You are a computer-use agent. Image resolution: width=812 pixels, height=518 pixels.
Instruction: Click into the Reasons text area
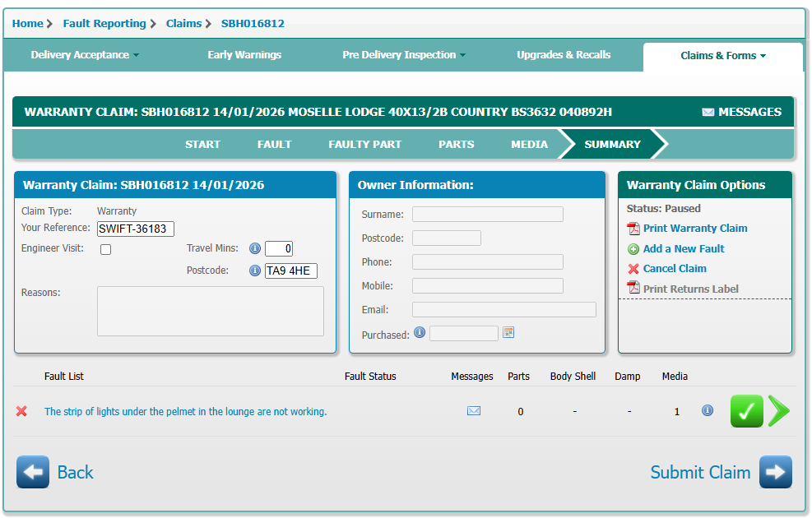click(210, 311)
